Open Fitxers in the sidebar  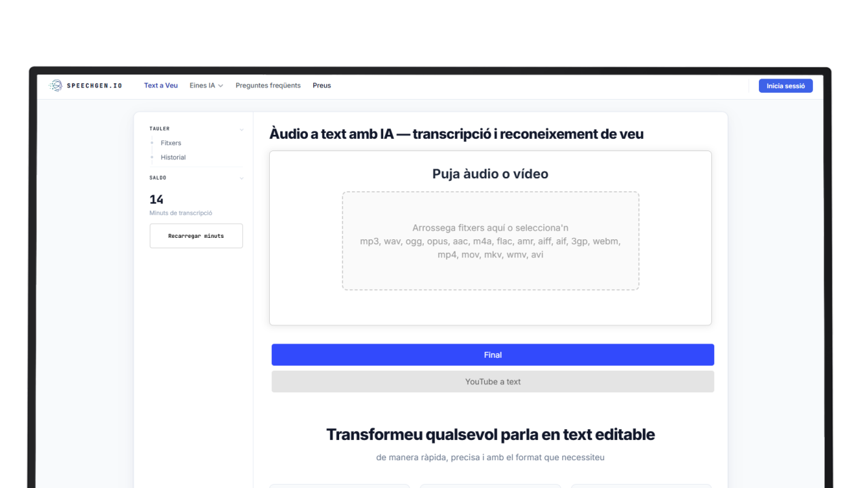coord(171,143)
